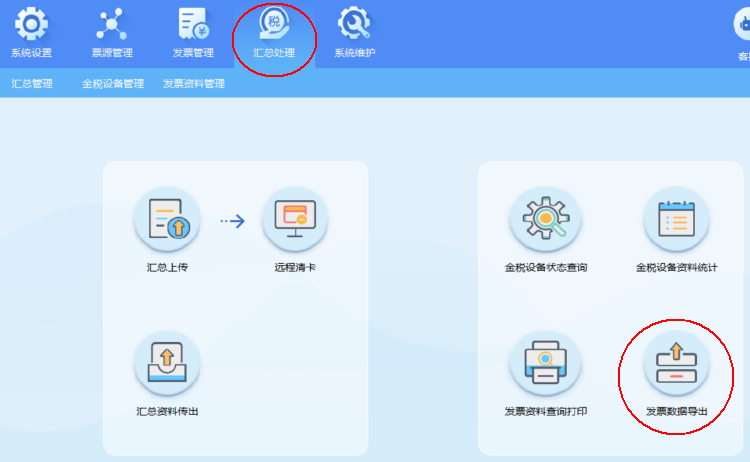Click 汇总上传 document upload icon
Screen dimensions: 750x462
tap(167, 220)
